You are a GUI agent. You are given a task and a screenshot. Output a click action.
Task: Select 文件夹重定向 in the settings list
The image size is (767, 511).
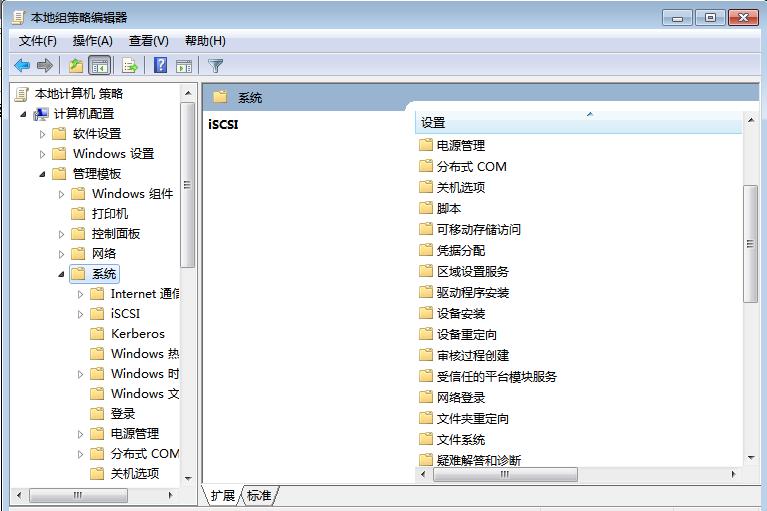[473, 418]
